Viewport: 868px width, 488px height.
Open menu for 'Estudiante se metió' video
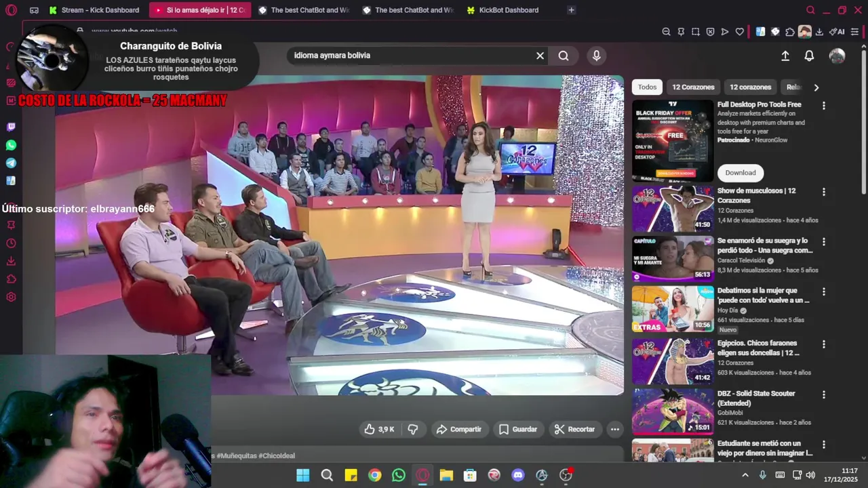(824, 445)
